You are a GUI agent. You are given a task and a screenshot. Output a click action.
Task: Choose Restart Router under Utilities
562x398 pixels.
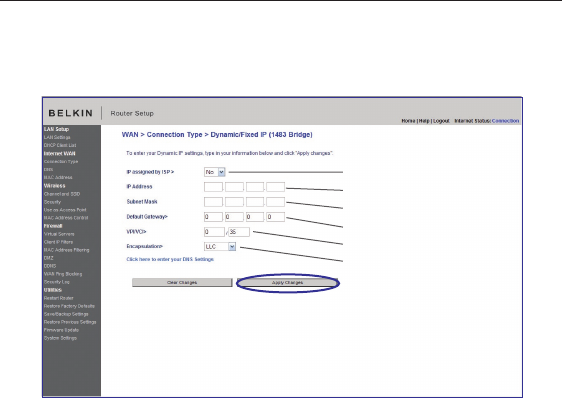click(58, 298)
